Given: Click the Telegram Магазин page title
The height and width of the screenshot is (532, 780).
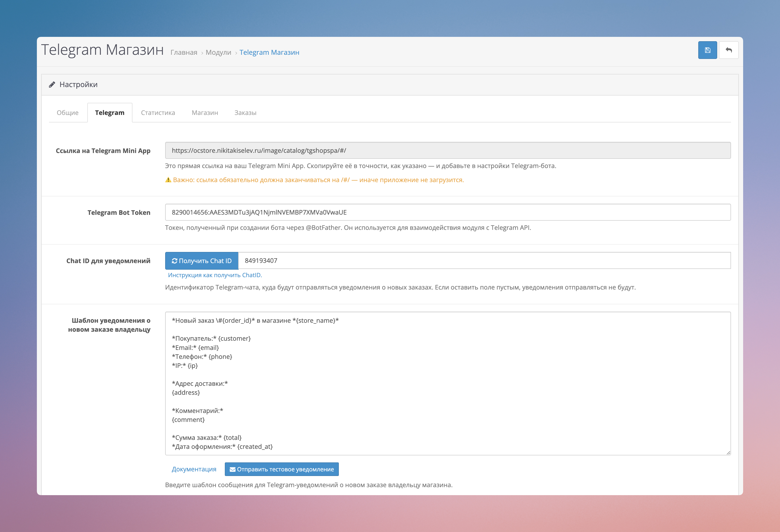Looking at the screenshot, I should tap(102, 50).
